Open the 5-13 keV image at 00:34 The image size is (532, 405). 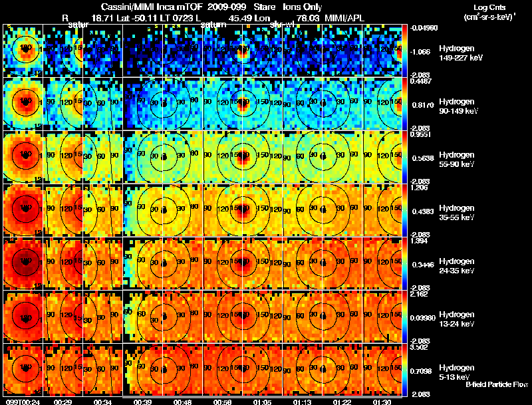[102, 370]
